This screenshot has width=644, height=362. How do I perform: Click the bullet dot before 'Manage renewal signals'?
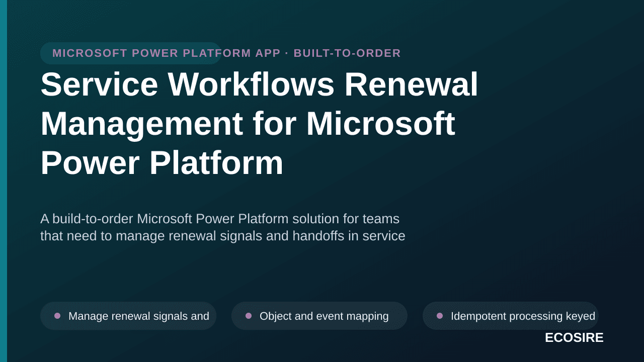click(57, 316)
